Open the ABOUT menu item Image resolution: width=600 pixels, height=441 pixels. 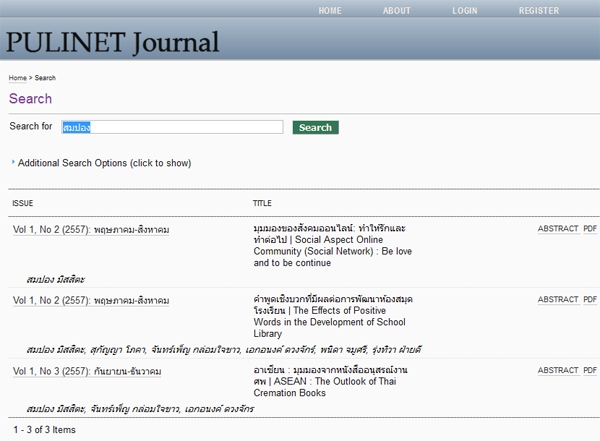[x=396, y=11]
